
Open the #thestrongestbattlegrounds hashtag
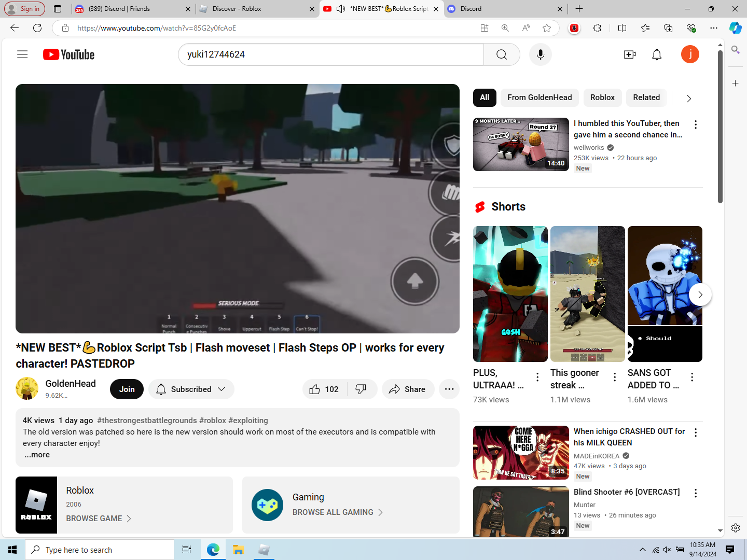tap(147, 421)
